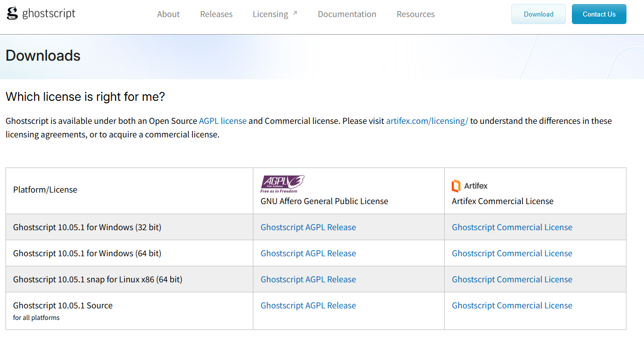Click the Downloads page heading
This screenshot has width=644, height=341.
pos(43,56)
